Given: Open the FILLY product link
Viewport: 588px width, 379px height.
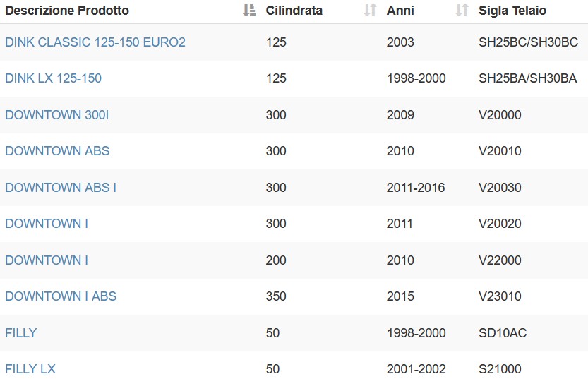Looking at the screenshot, I should [x=21, y=333].
